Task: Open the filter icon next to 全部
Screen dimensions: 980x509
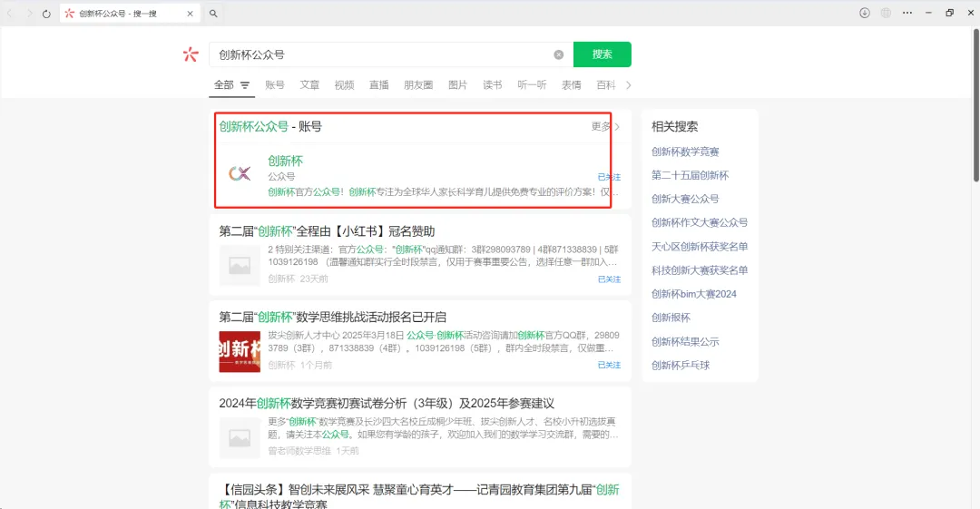Action: point(245,85)
